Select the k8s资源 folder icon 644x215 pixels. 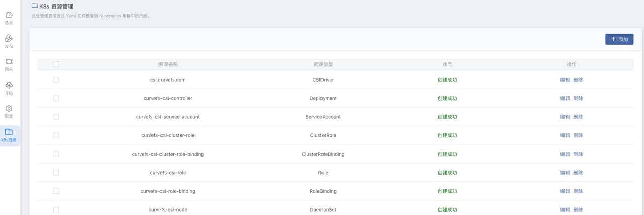(x=9, y=132)
